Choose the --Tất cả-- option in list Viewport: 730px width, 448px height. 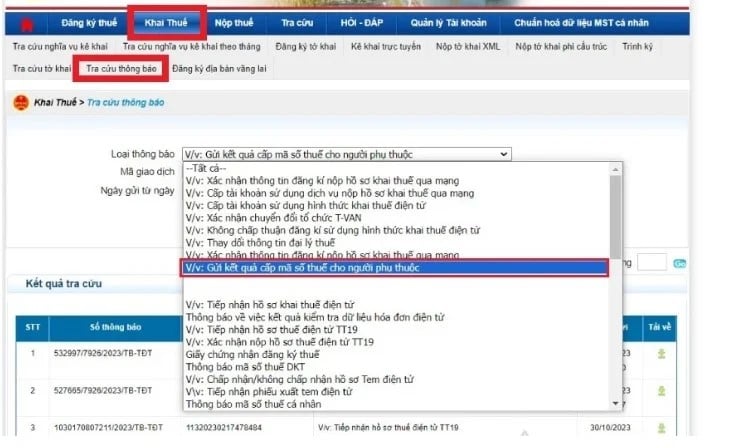point(206,168)
